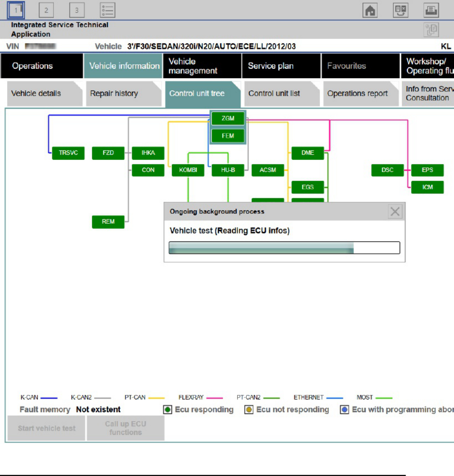
Task: Select the CON control unit node
Action: coord(148,170)
